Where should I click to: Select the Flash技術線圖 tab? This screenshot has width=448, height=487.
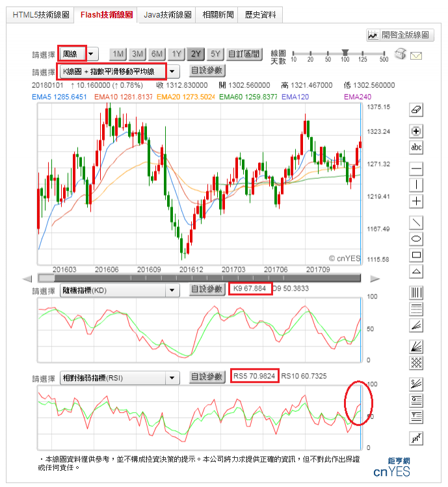tap(107, 14)
